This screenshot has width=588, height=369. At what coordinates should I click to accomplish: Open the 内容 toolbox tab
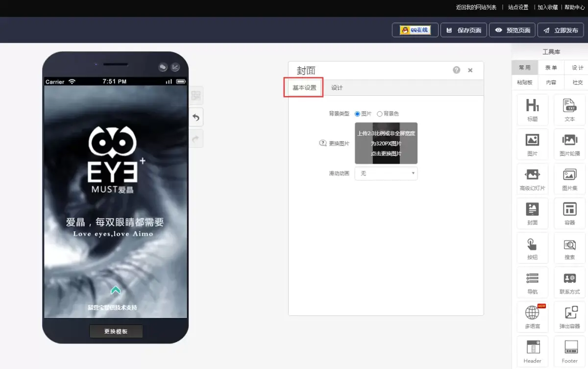point(551,82)
